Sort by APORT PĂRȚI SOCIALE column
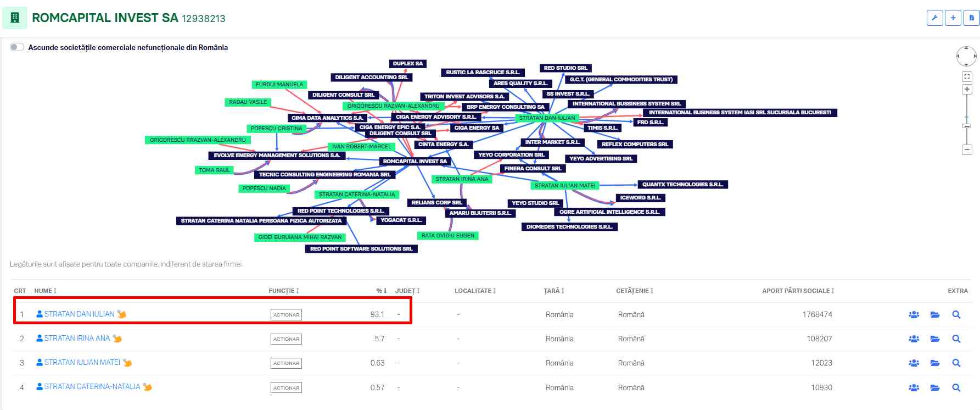The height and width of the screenshot is (410, 980). coord(797,291)
